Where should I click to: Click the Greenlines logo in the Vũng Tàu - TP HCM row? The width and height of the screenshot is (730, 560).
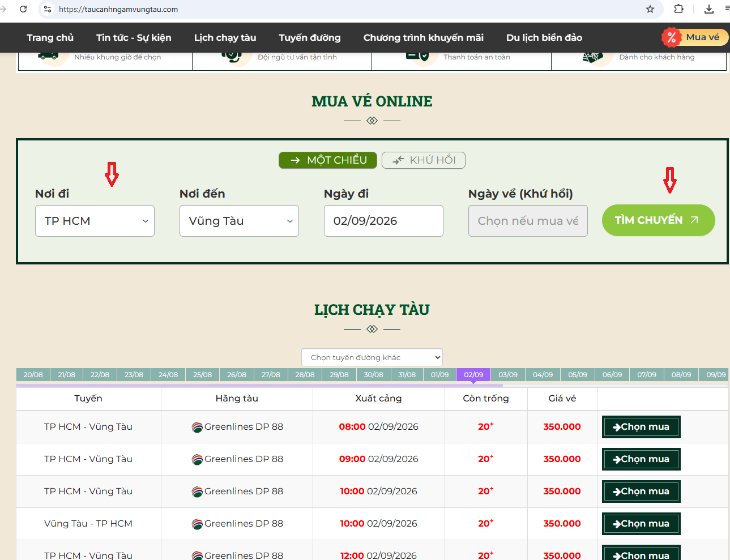[197, 524]
